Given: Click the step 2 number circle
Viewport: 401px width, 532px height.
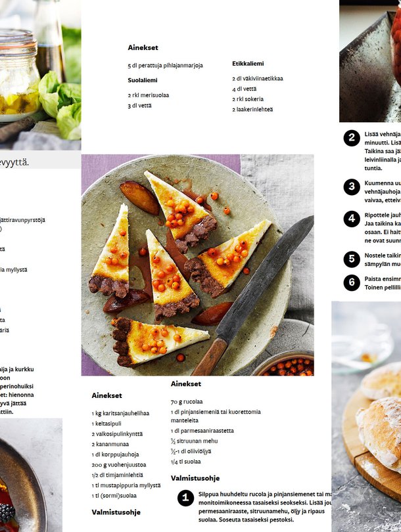Looking at the screenshot, I should [352, 138].
